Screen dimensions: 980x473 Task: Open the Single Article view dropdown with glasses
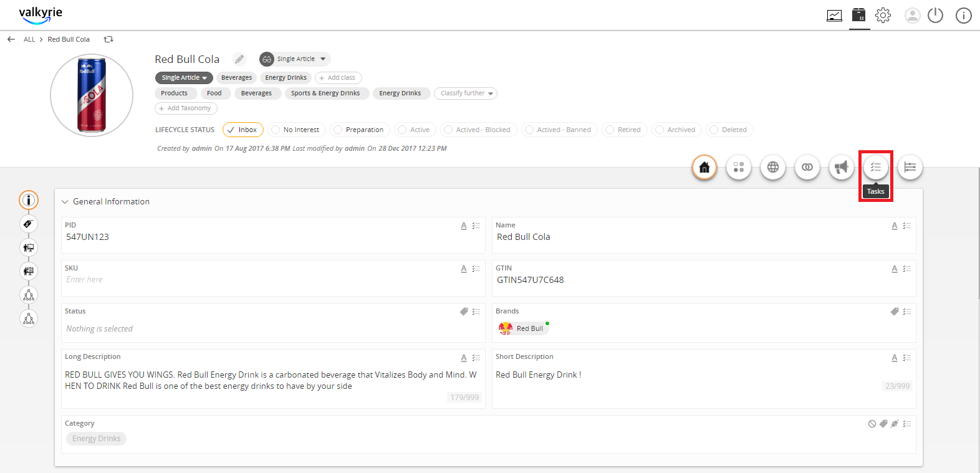tap(294, 59)
